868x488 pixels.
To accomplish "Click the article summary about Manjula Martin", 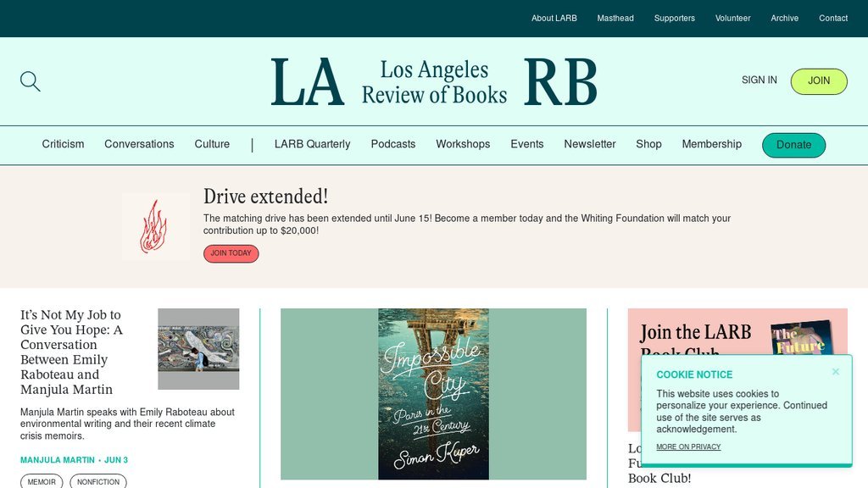I will coord(127,424).
